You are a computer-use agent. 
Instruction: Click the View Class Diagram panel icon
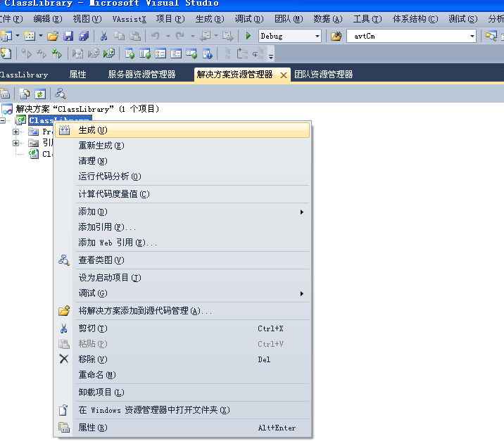point(61,94)
